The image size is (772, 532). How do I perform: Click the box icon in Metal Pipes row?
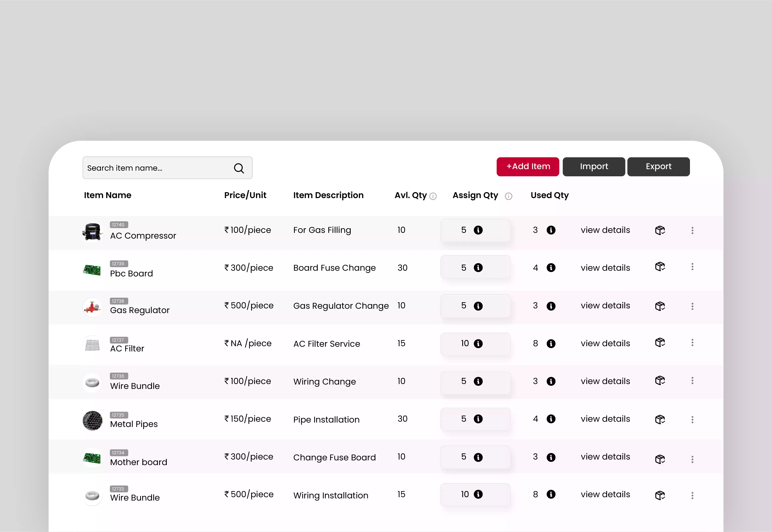pyautogui.click(x=660, y=419)
